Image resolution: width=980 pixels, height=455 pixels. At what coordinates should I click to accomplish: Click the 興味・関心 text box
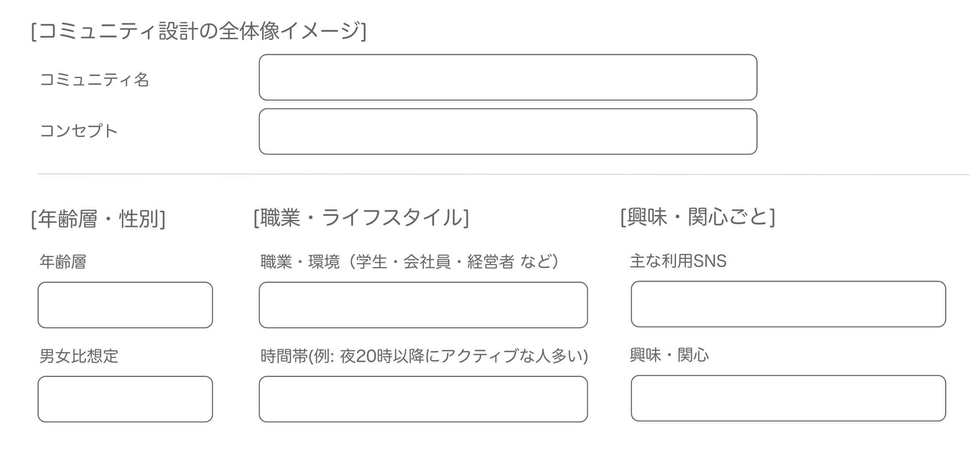click(x=788, y=398)
